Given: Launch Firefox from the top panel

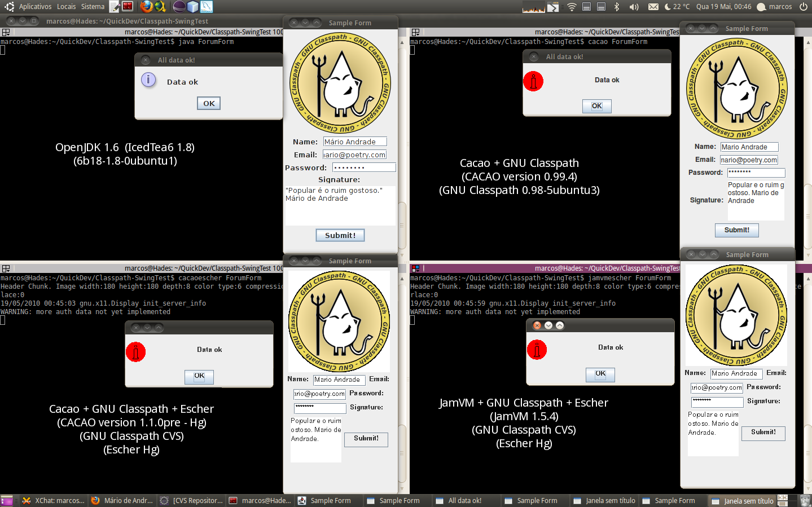Looking at the screenshot, I should pyautogui.click(x=146, y=7).
